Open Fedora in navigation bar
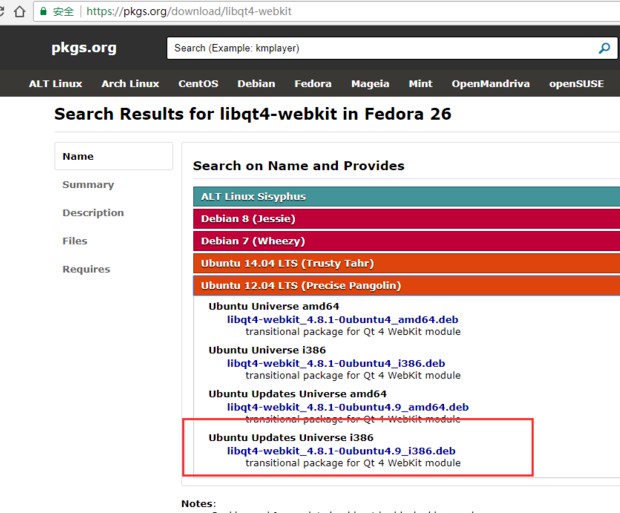620x513 pixels. [313, 84]
